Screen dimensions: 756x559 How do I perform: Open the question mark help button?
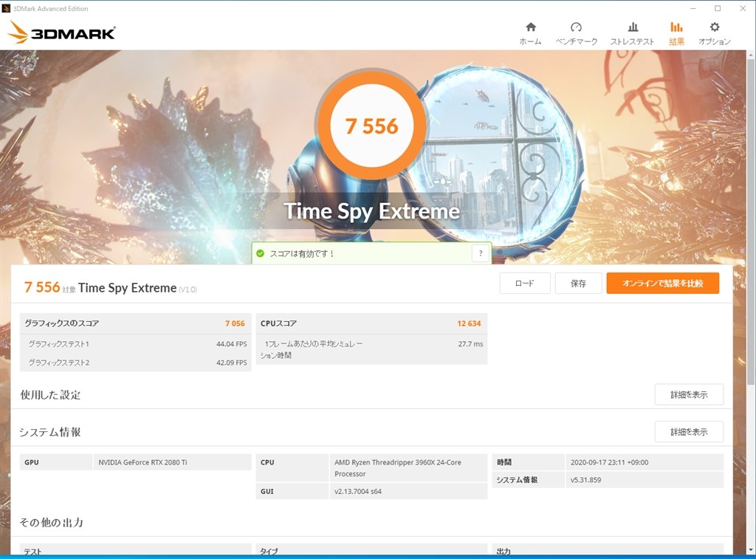(481, 253)
